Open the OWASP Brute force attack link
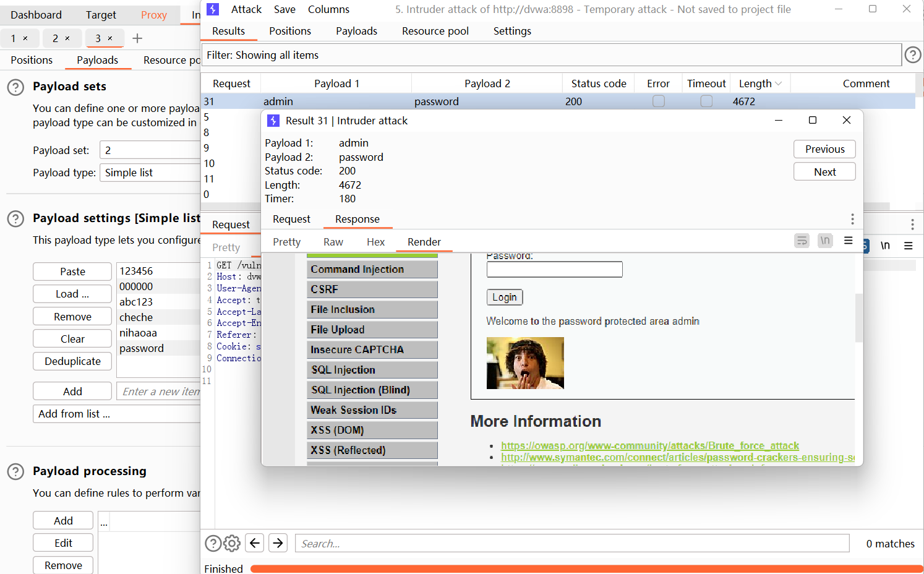924x574 pixels. (649, 445)
